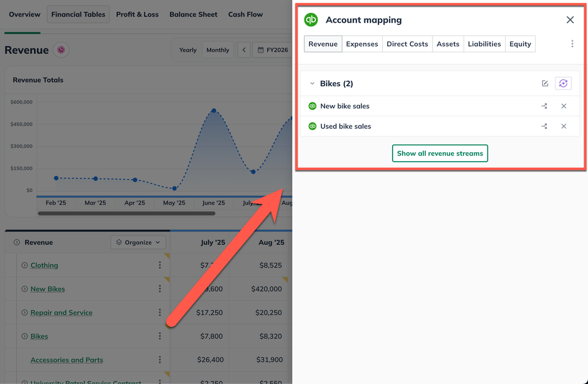
Task: Switch to the Cash Flow tab
Action: point(245,14)
